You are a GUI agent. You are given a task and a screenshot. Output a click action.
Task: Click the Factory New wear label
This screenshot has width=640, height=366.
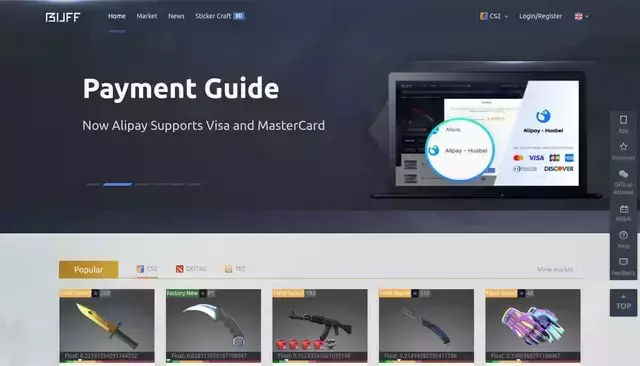182,293
